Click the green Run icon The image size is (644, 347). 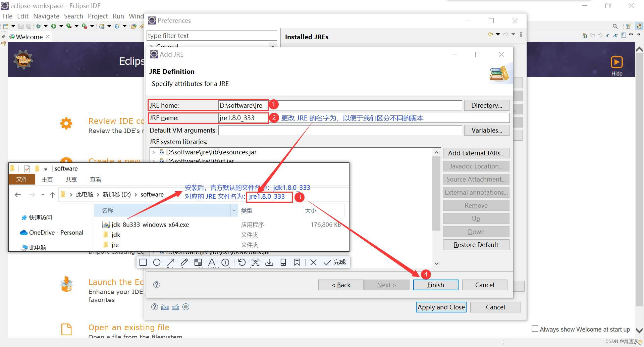coord(54,26)
